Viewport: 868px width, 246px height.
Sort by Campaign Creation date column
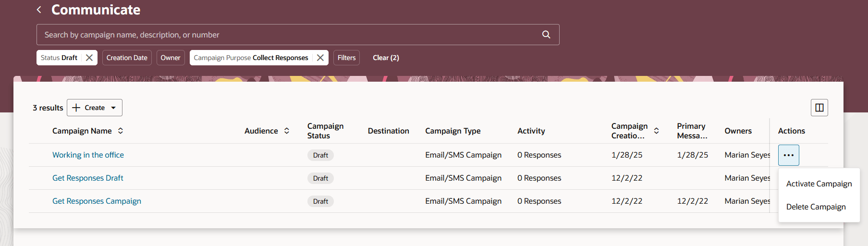point(656,131)
